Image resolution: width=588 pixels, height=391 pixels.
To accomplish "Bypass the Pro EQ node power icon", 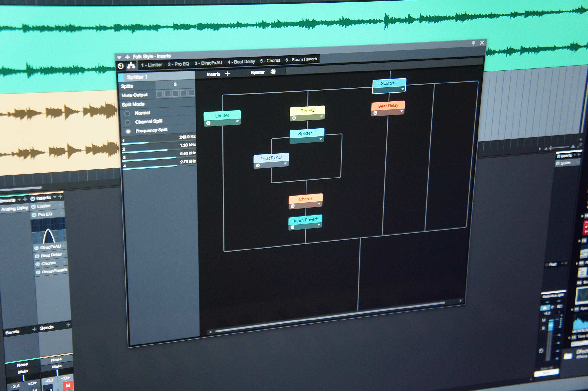I will click(x=294, y=118).
